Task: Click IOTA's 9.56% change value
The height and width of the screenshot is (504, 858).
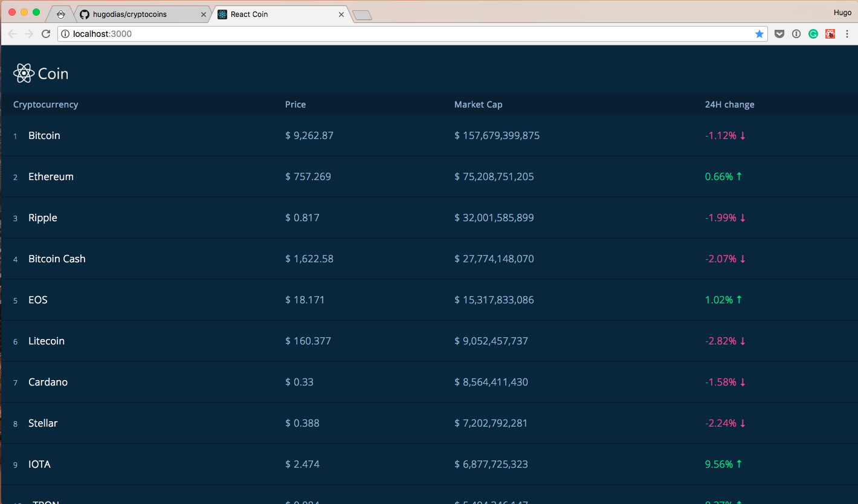Action: pos(719,464)
